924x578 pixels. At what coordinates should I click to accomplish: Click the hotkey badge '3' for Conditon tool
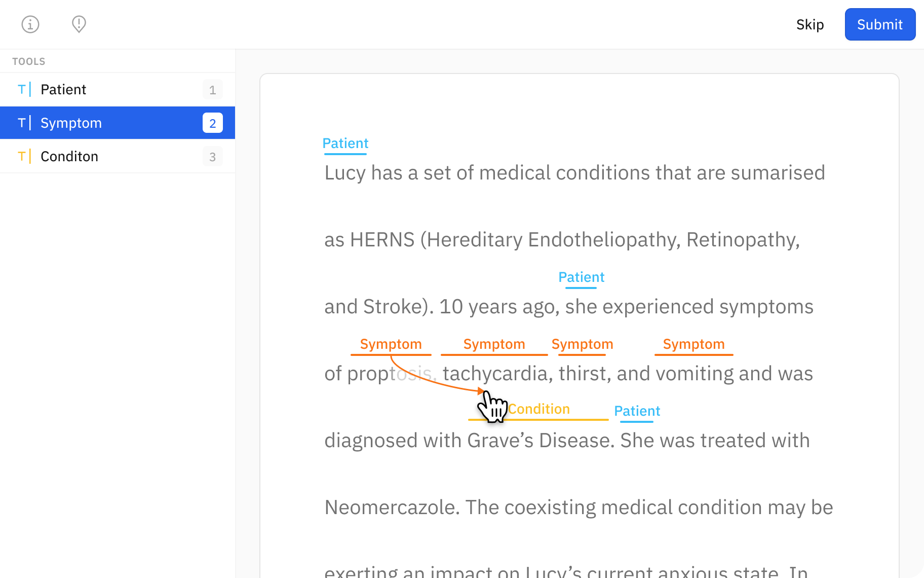[x=213, y=157]
